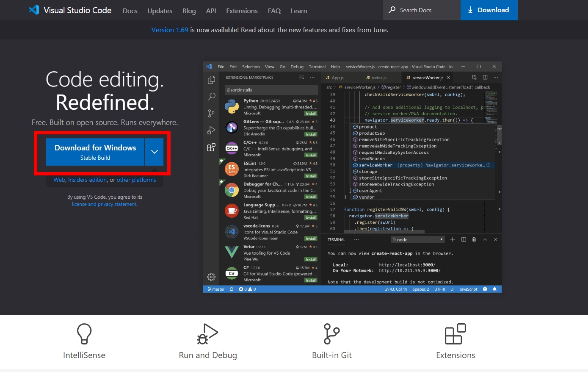Screen dimensions: 588x372
Task: Click master branch in status bar
Action: point(216,289)
